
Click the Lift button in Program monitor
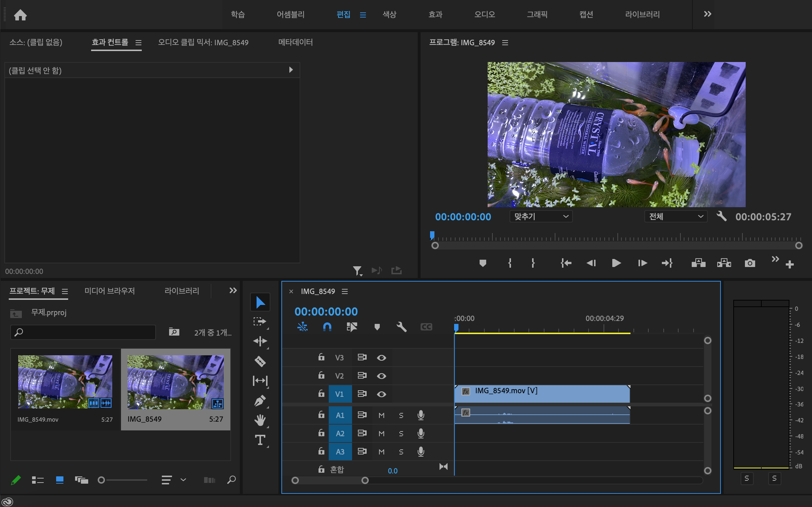point(698,263)
